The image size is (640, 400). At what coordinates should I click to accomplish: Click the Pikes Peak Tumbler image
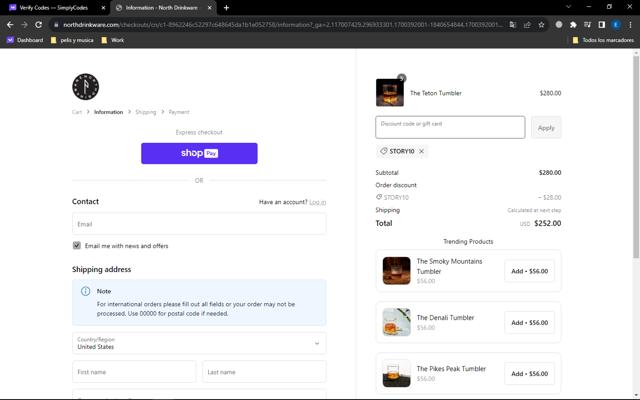(x=396, y=373)
